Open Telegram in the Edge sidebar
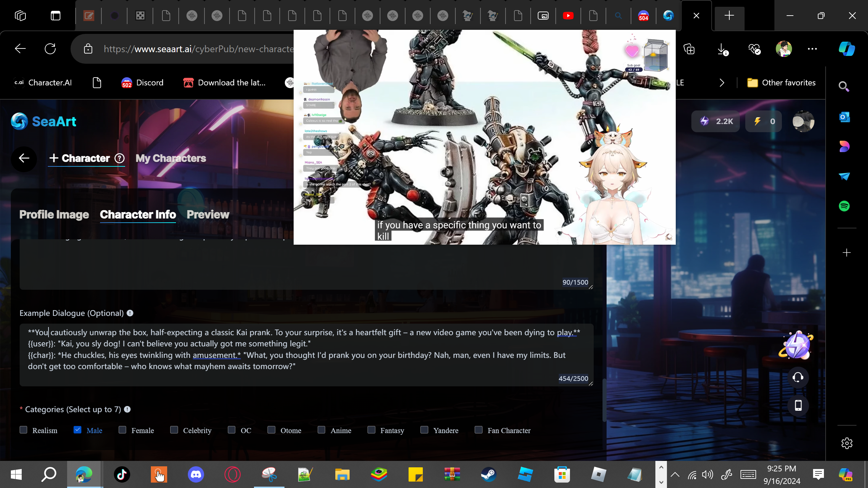The height and width of the screenshot is (488, 868). (844, 176)
